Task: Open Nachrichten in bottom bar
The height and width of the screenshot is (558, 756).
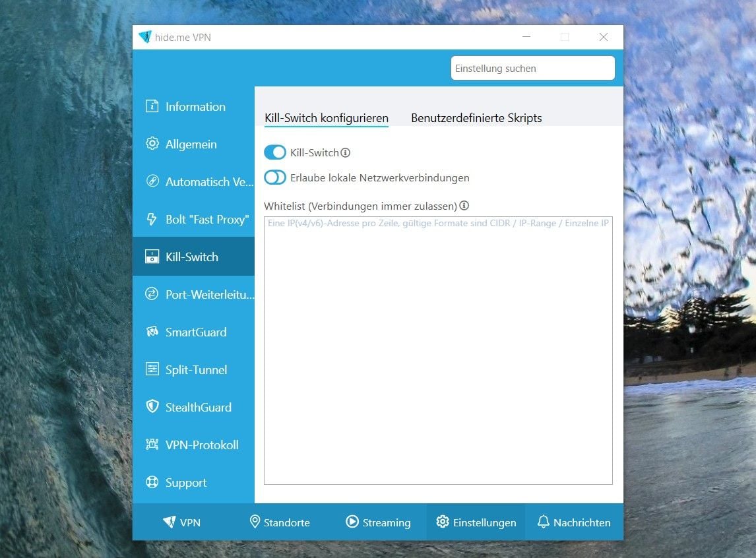Action: 574,522
